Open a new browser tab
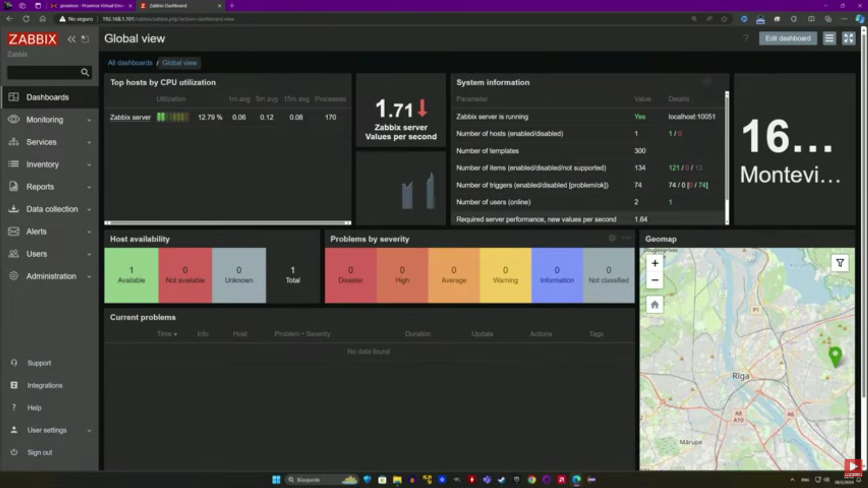868x488 pixels. pyautogui.click(x=232, y=5)
